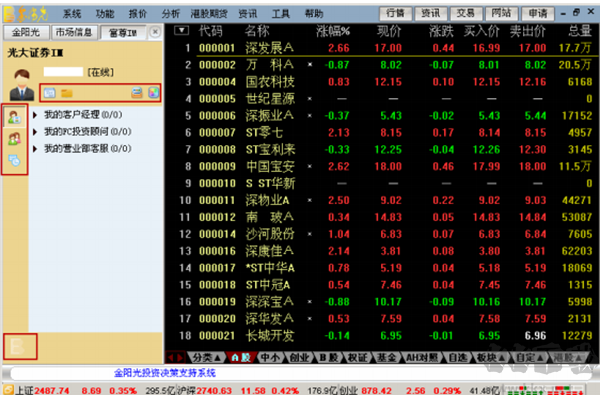The image size is (600, 395).
Task: Click the red right arrow beside the 分类 tab
Action: coord(179,357)
